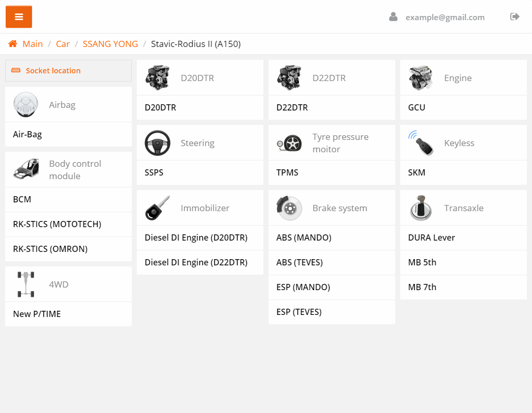Click the example@gmail.com account label

[445, 17]
